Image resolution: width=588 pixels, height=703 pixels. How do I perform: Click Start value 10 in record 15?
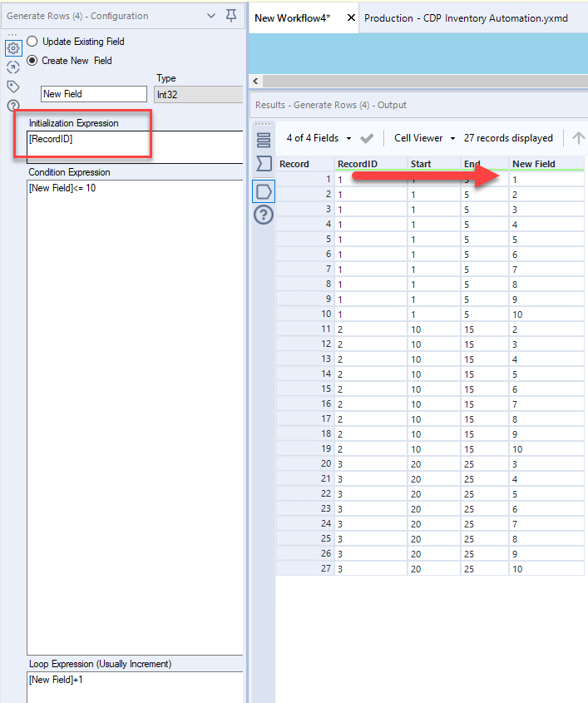[434, 389]
